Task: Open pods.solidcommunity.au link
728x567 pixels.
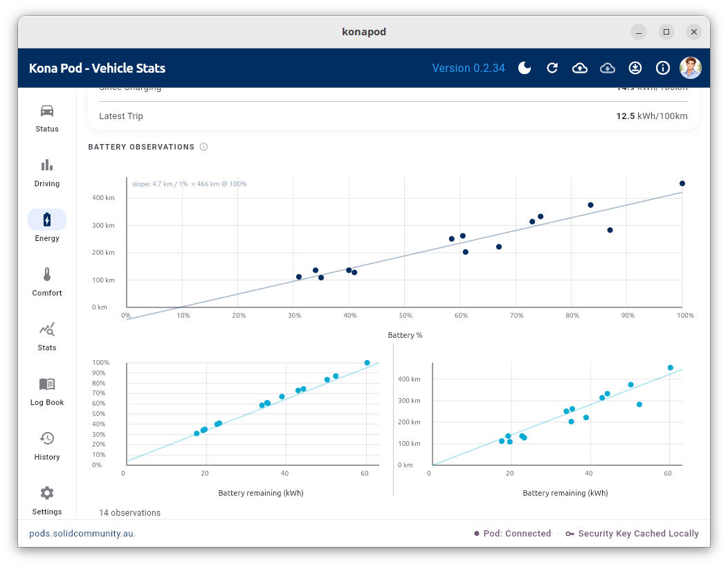Action: tap(81, 534)
